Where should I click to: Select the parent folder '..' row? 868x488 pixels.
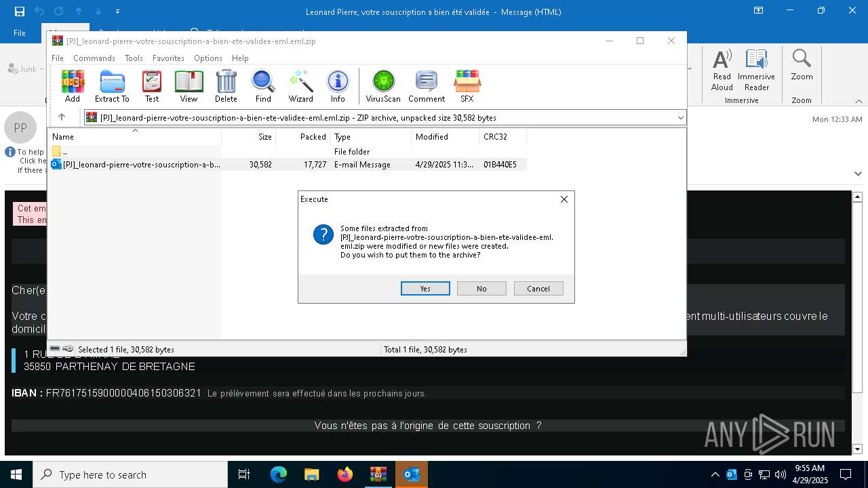(x=287, y=151)
